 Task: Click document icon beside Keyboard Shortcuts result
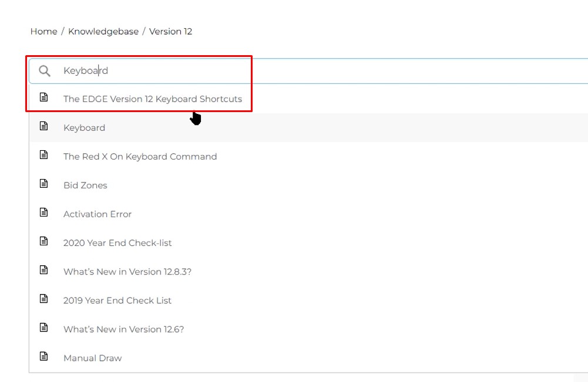[43, 97]
